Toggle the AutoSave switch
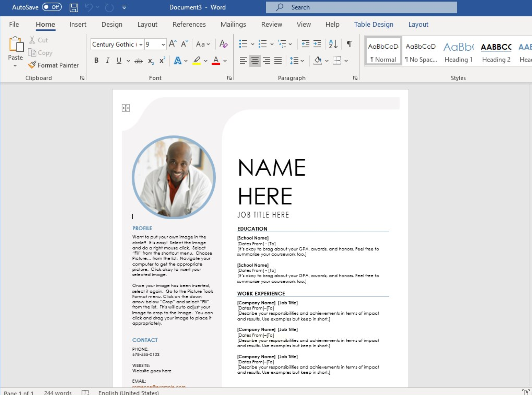This screenshot has height=395, width=532. click(52, 7)
